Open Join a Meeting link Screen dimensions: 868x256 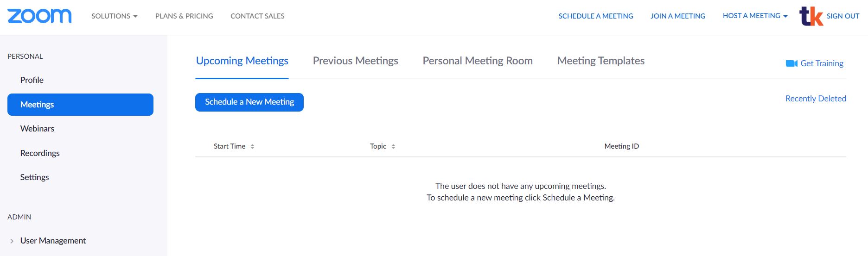[x=678, y=16]
